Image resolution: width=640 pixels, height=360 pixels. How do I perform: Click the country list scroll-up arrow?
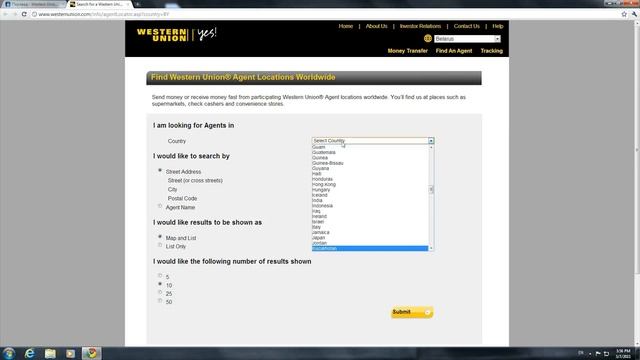pos(431,147)
